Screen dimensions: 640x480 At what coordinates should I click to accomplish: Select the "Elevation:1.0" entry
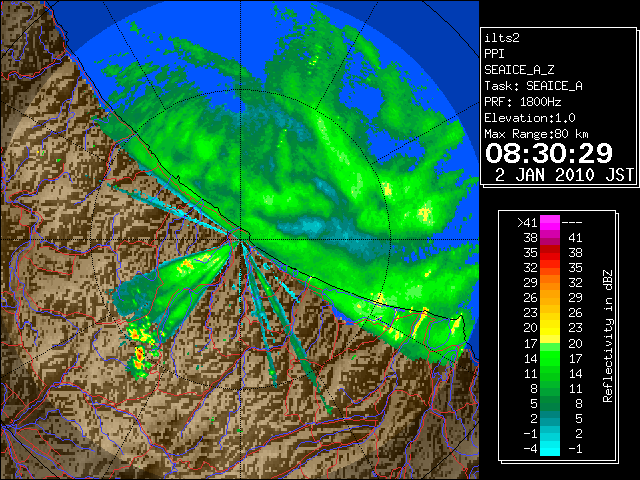(530, 118)
